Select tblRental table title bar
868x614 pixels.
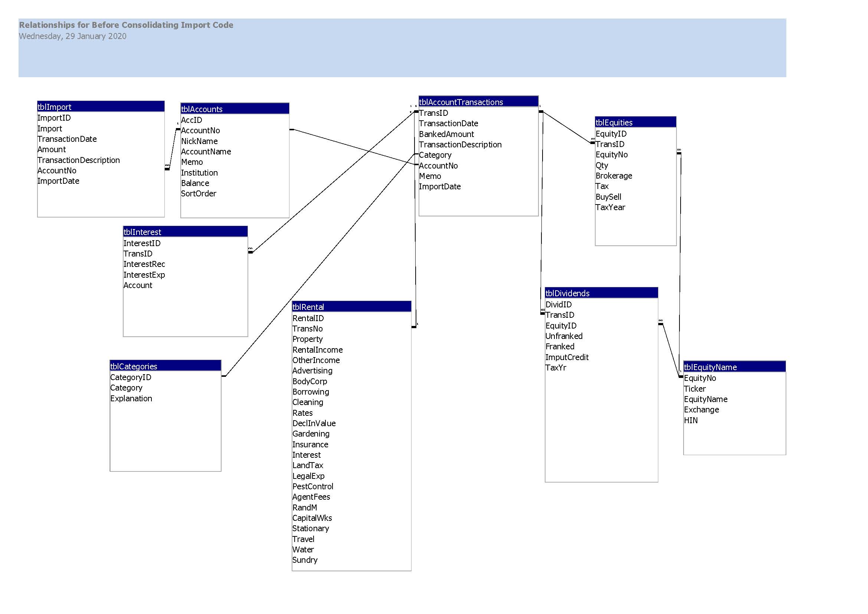[351, 307]
